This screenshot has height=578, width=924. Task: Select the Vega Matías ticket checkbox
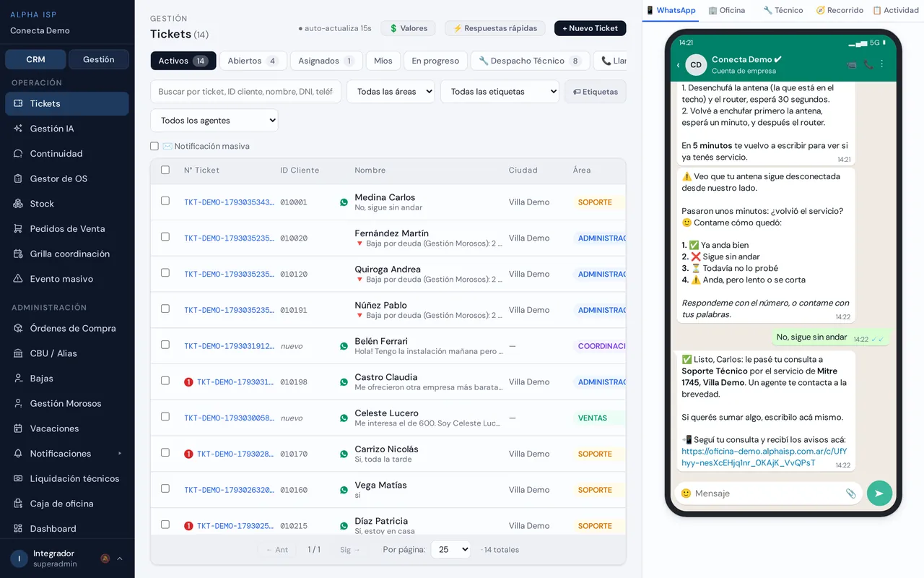tap(165, 488)
